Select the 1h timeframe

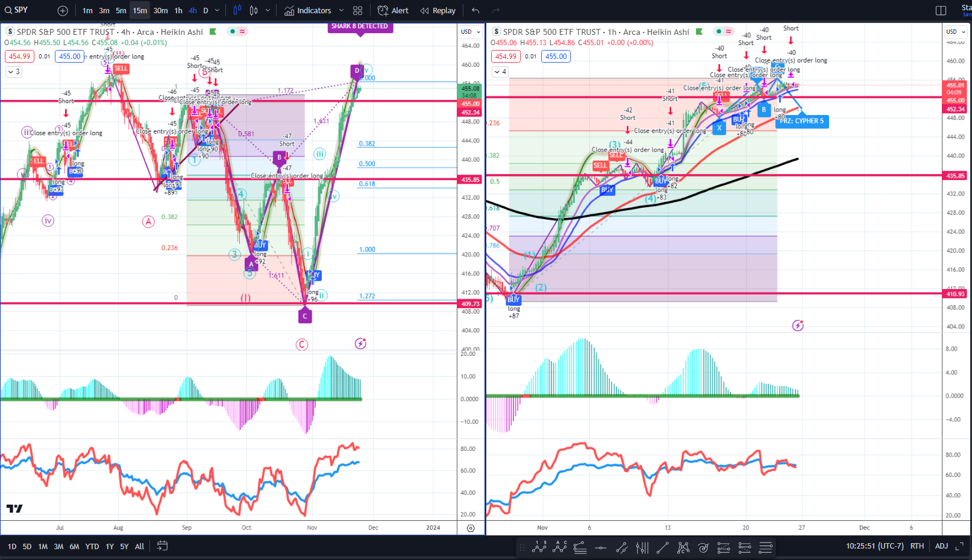(x=178, y=11)
